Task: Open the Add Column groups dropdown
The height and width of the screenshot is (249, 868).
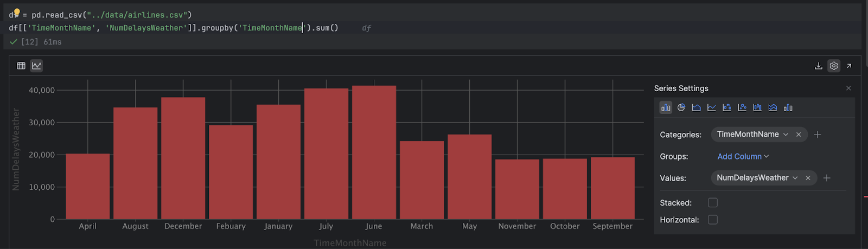Action: click(x=743, y=156)
